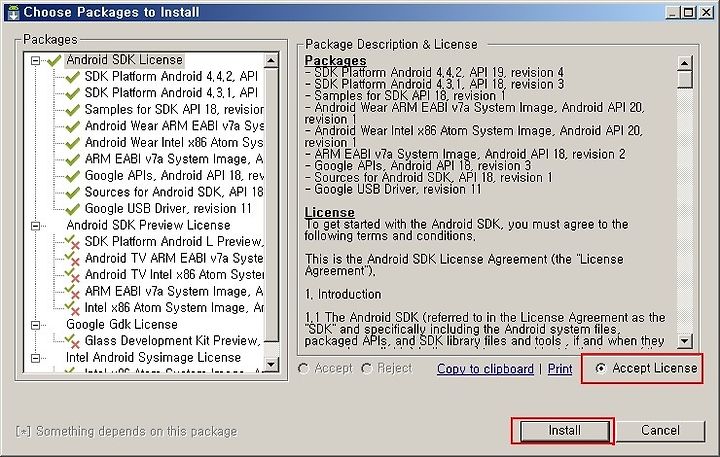Viewport: 720px width, 457px height.
Task: Click check icon for Google USB Driver
Action: click(x=73, y=209)
